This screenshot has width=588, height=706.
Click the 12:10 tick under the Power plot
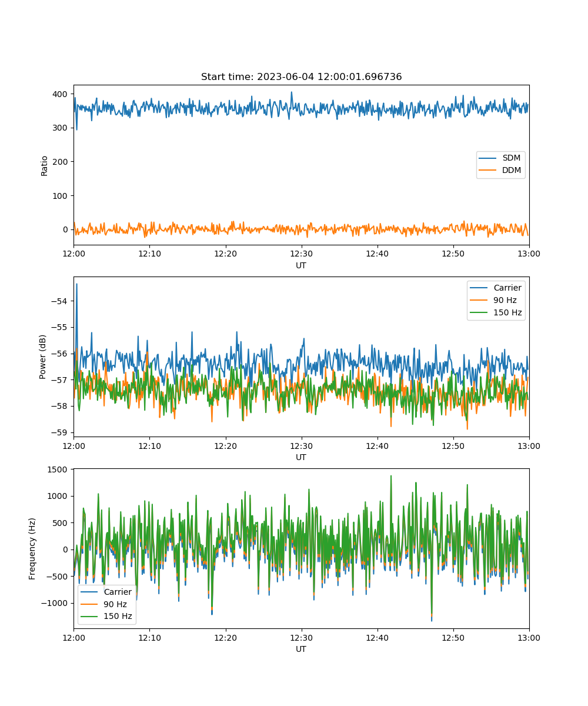(x=149, y=445)
